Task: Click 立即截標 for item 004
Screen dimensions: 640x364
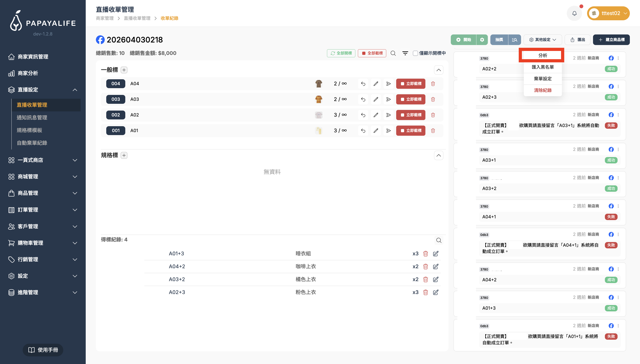Action: coord(411,84)
